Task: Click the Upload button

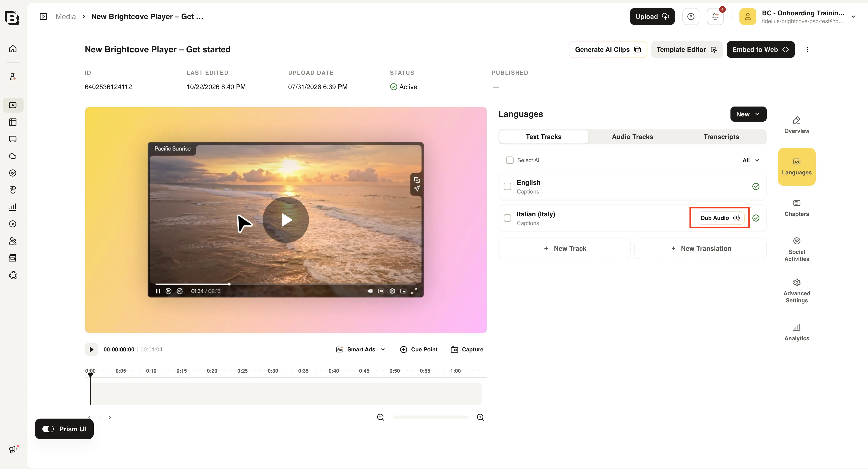Action: pyautogui.click(x=652, y=16)
